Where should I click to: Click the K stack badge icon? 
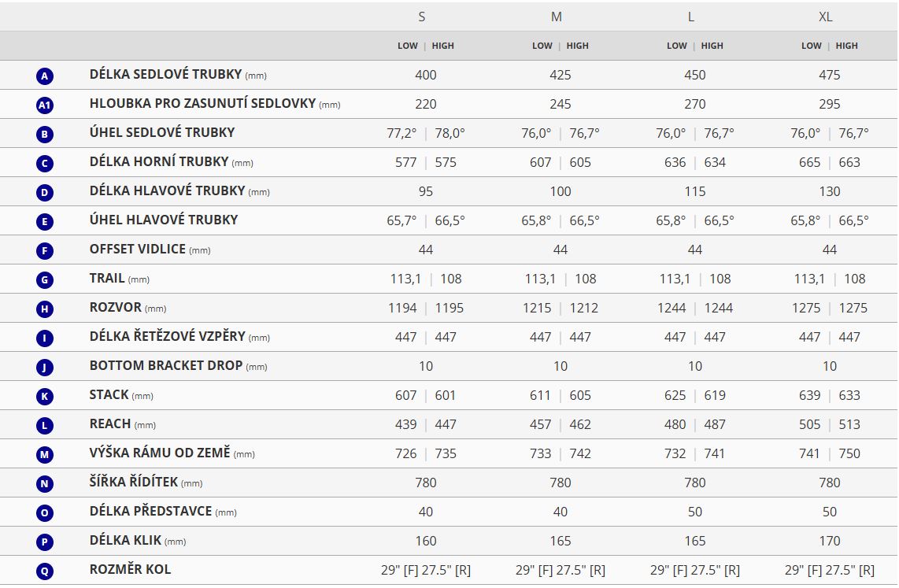point(45,396)
